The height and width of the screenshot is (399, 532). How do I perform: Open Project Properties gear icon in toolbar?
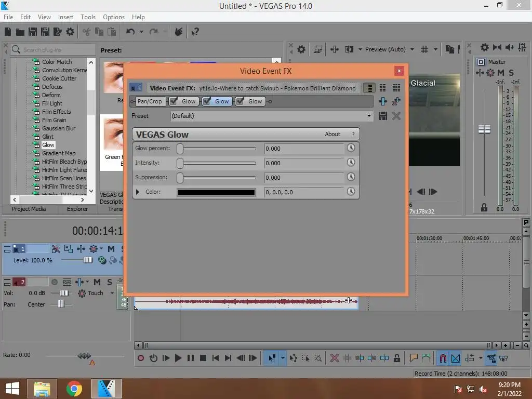click(70, 32)
